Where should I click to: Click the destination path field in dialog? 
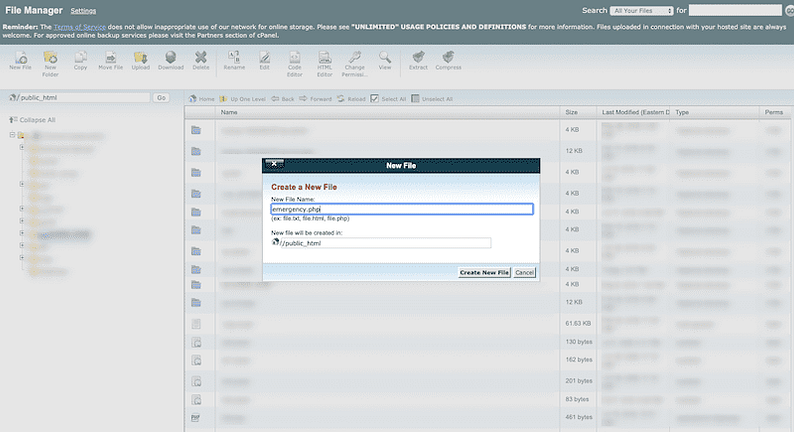click(385, 243)
